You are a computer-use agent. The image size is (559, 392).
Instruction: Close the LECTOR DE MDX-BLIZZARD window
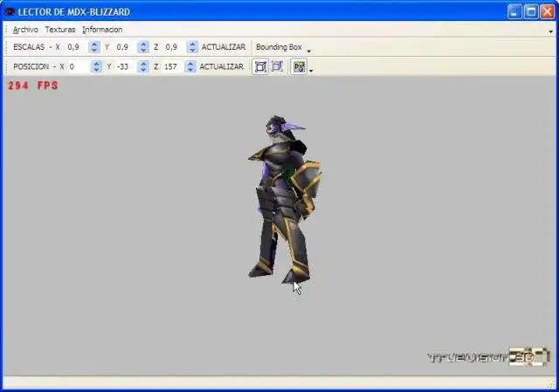547,11
